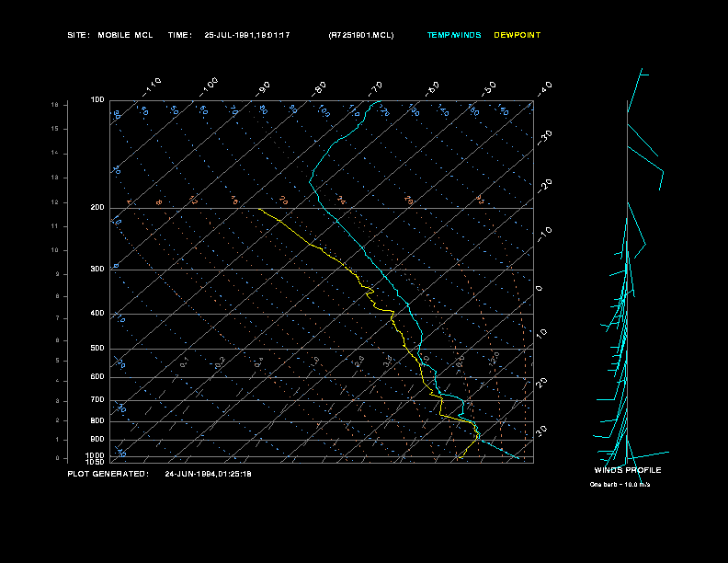The image size is (728, 563).
Task: Click the 100 pressure level label
Action: tap(97, 99)
